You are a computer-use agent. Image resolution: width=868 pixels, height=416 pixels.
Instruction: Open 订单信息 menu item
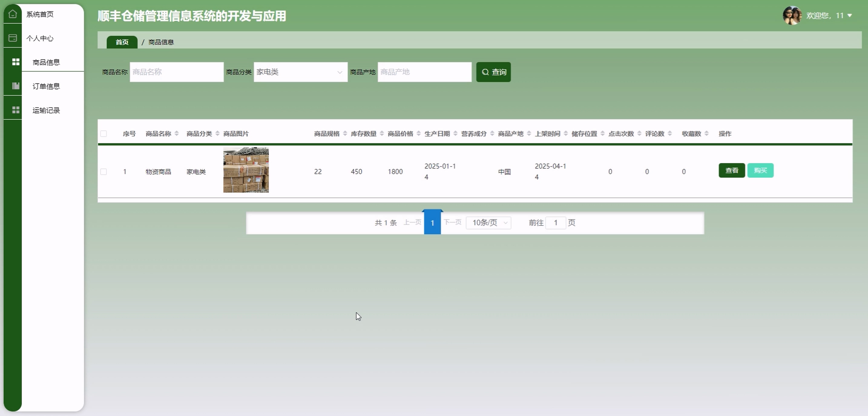click(x=46, y=86)
